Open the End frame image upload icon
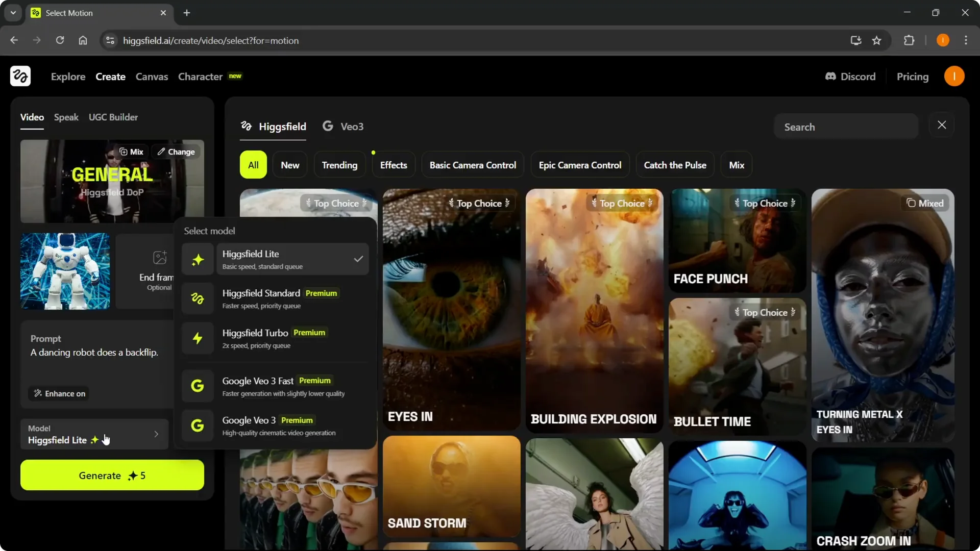Viewport: 980px width, 551px height. [161, 258]
